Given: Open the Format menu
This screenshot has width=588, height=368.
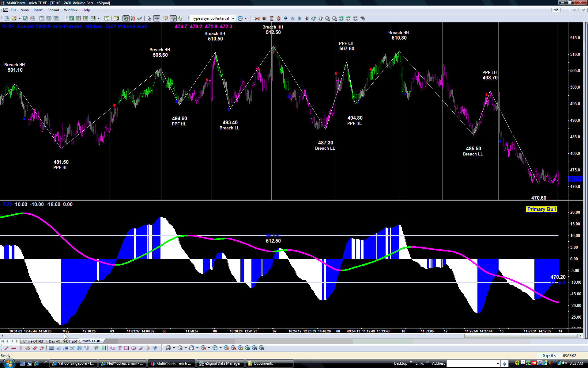Looking at the screenshot, I should pos(53,10).
